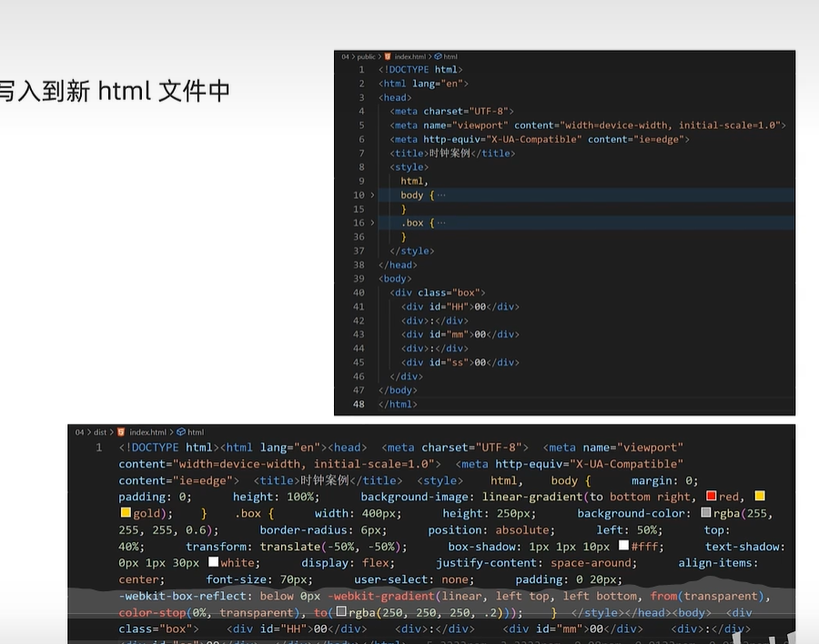The width and height of the screenshot is (819, 644).
Task: Select the "dist" folder breadcrumb
Action: tap(100, 432)
